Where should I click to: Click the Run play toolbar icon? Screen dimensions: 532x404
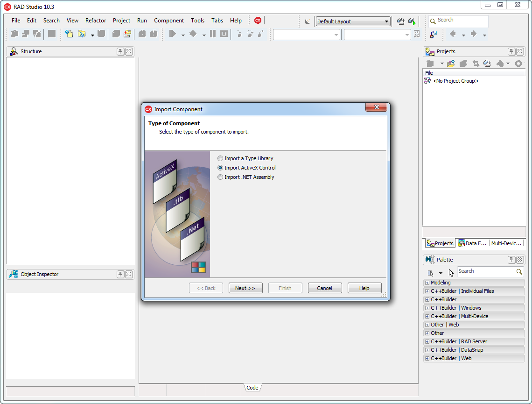tap(173, 34)
